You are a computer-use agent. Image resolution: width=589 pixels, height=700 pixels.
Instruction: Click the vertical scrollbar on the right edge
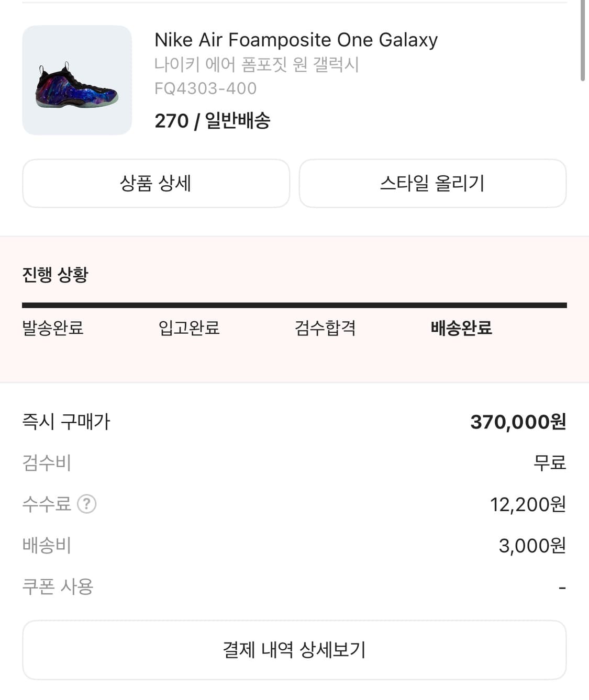tap(583, 42)
